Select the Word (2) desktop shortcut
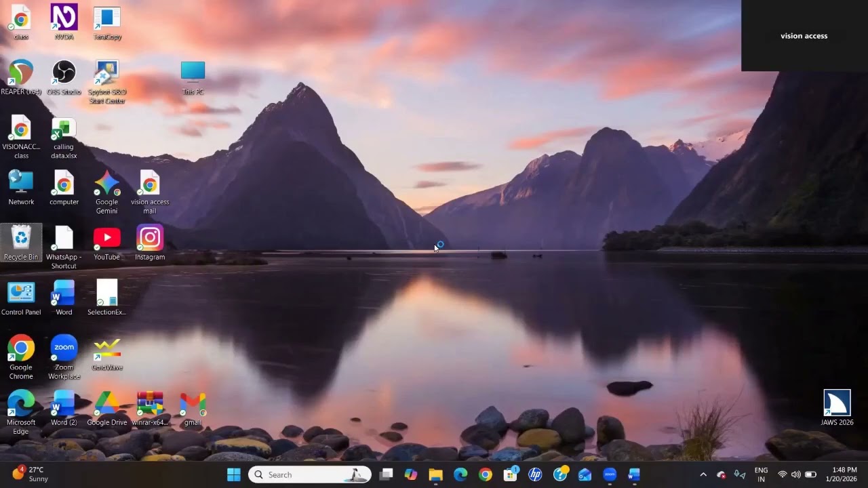Viewport: 868px width, 488px height. [64, 409]
